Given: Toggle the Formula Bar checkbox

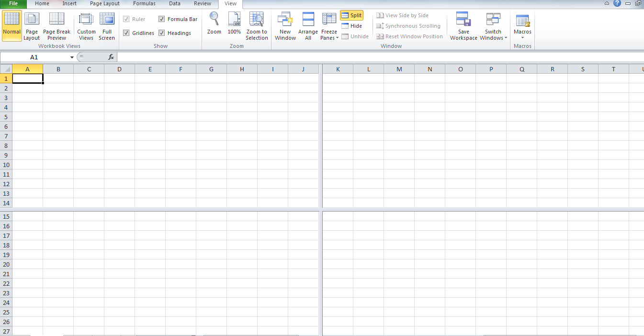Looking at the screenshot, I should 162,19.
